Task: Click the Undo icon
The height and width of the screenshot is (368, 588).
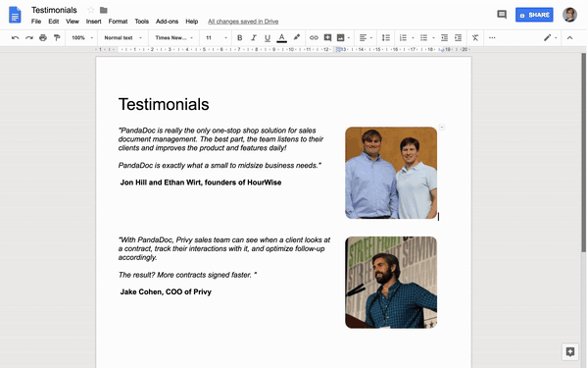Action: pos(15,38)
